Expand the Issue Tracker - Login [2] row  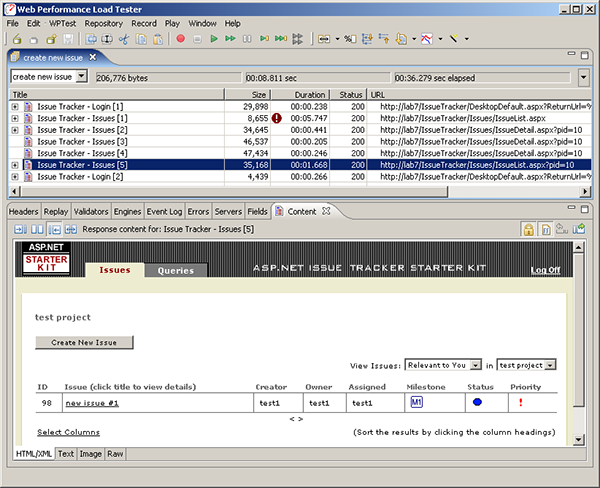(x=15, y=177)
